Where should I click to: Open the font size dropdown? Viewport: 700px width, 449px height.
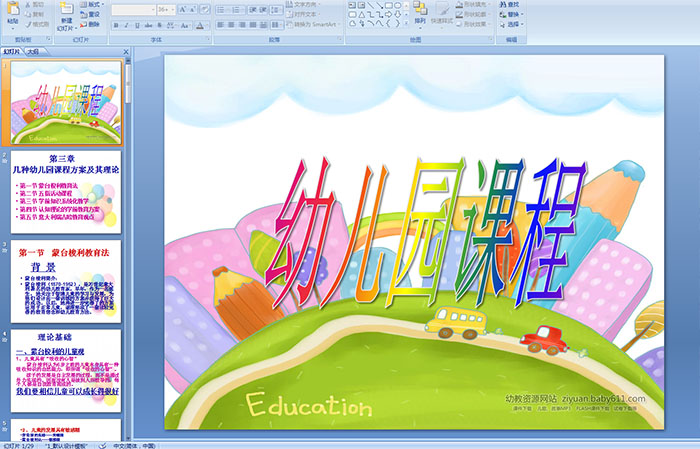point(167,9)
